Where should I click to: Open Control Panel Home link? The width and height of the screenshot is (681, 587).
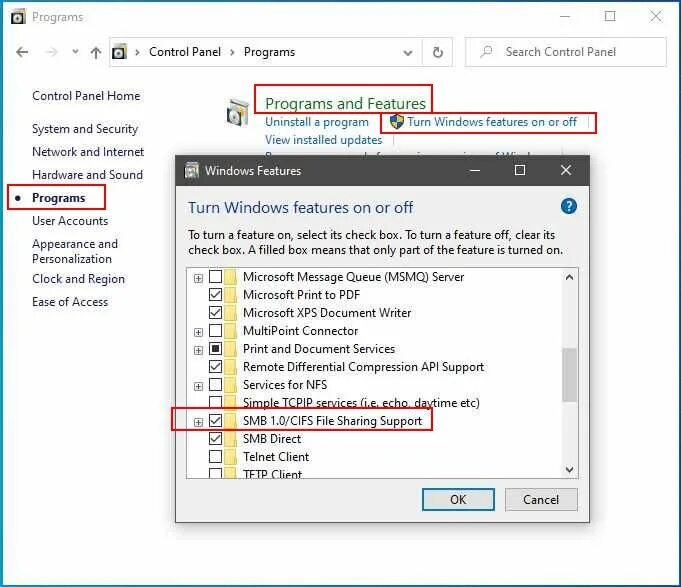[86, 96]
